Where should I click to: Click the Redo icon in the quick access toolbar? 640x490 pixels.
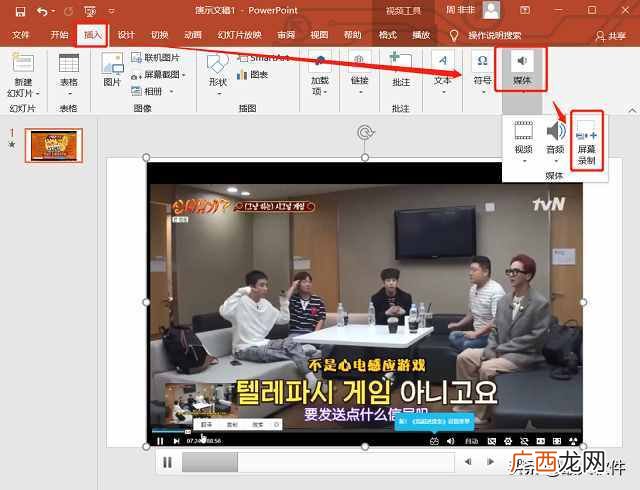pos(69,11)
